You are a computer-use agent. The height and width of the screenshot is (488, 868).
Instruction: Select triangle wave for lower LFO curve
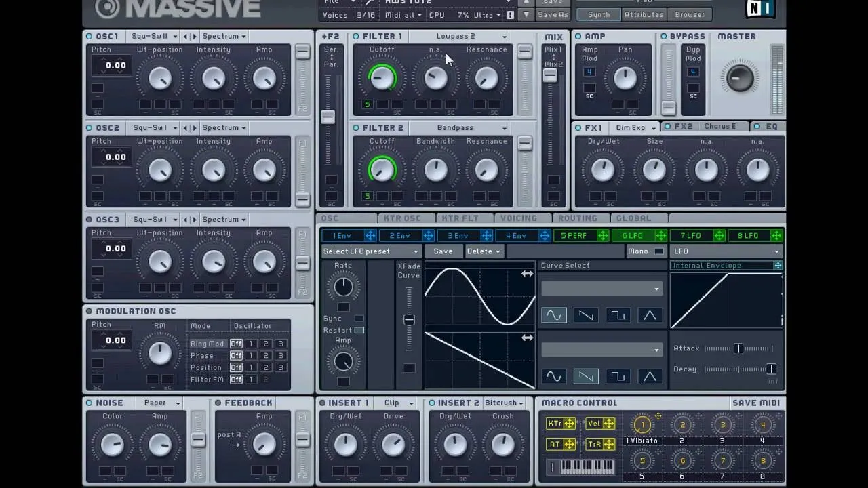click(x=650, y=376)
